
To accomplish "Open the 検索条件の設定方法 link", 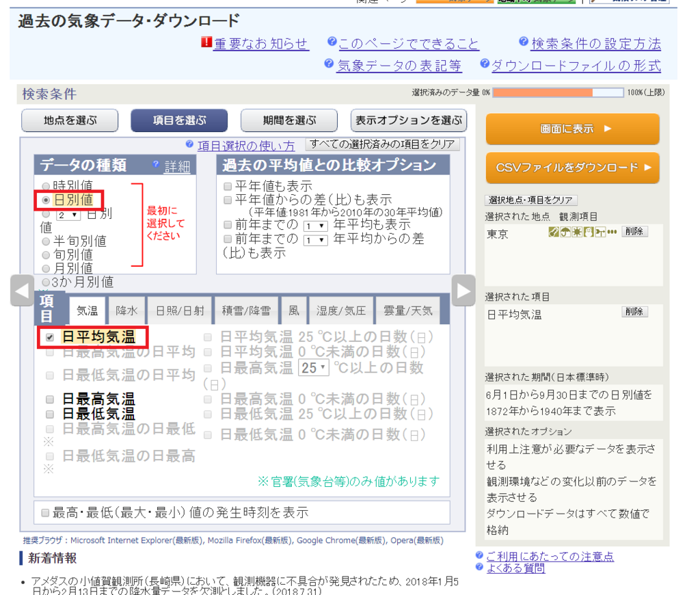I will (596, 43).
